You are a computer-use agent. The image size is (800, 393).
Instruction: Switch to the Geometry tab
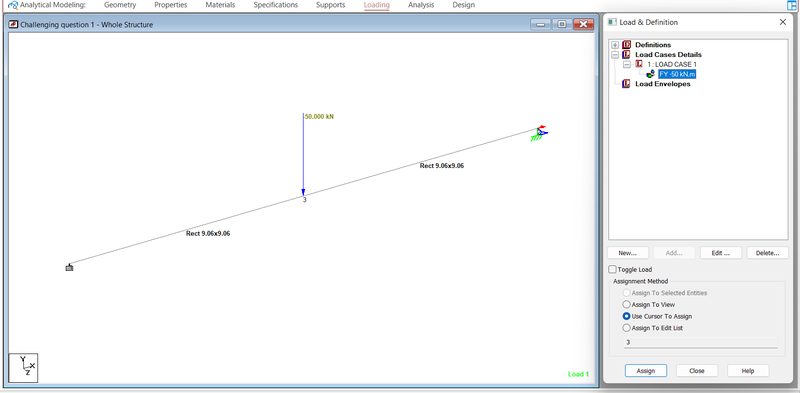pos(120,5)
